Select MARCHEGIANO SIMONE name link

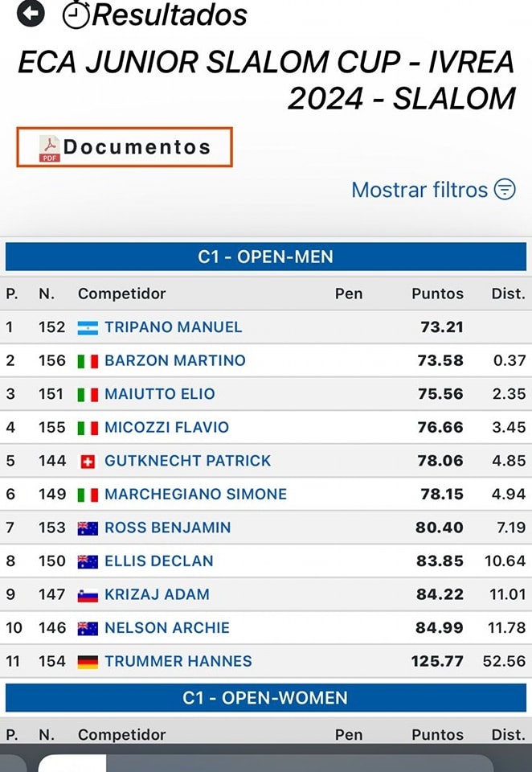click(195, 494)
